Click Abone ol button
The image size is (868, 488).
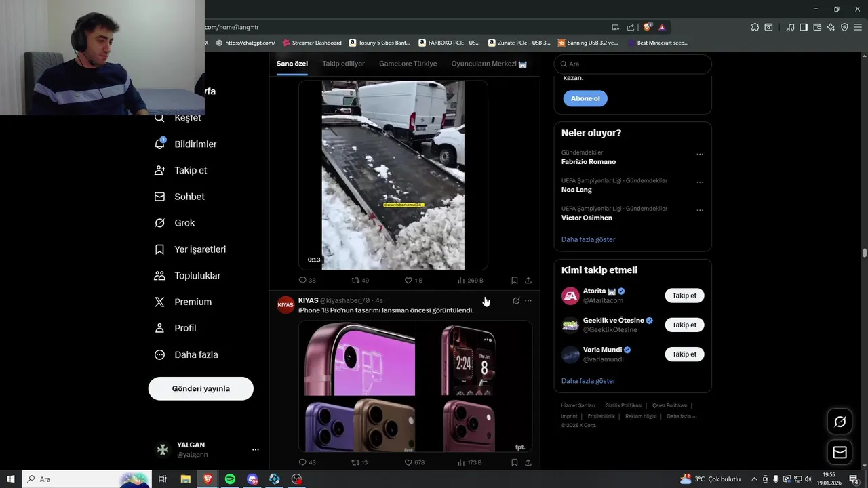585,98
